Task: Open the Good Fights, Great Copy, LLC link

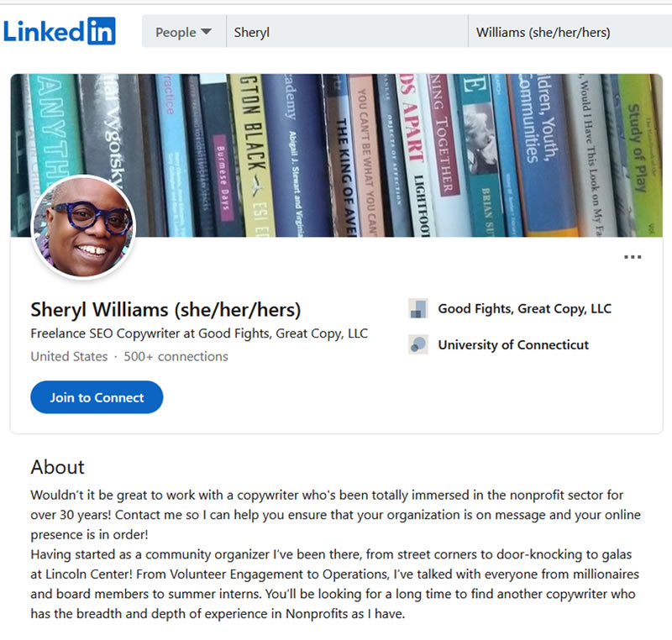Action: pyautogui.click(x=526, y=307)
